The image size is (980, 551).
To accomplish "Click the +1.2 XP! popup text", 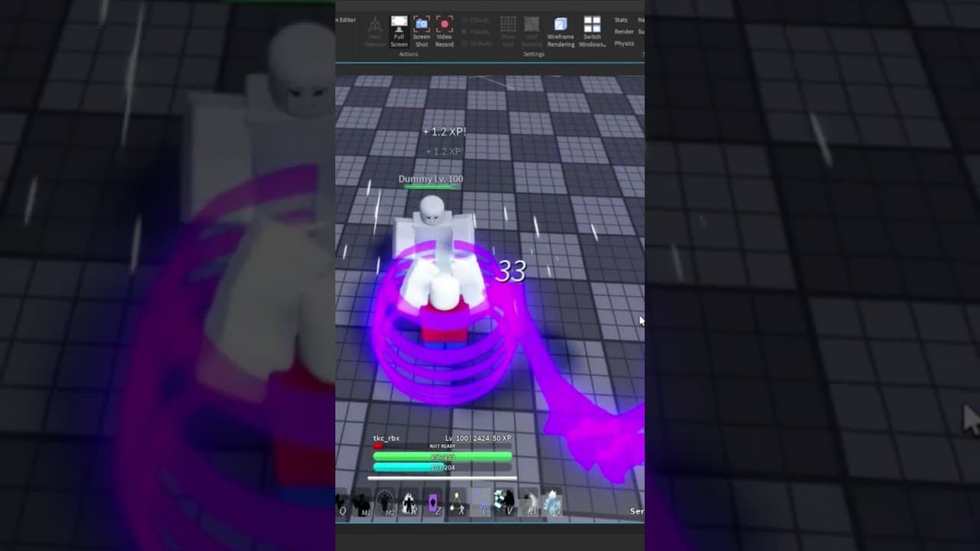I will (x=444, y=132).
